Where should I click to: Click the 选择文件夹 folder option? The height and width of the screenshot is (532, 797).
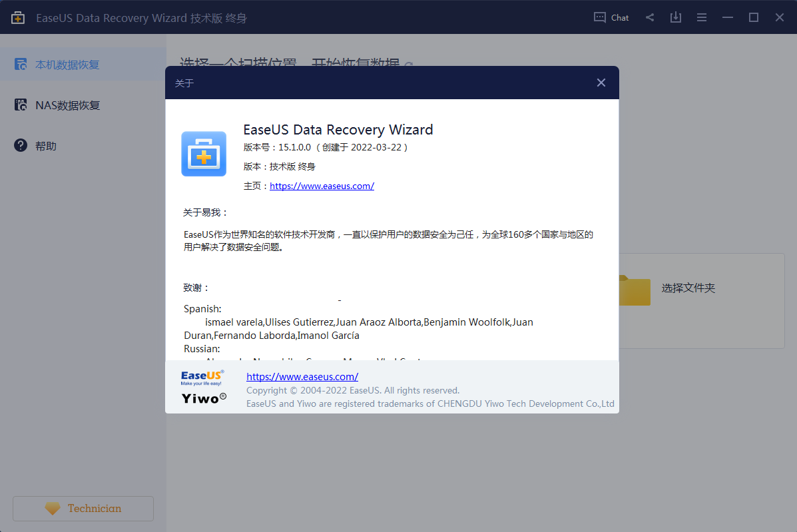pyautogui.click(x=688, y=288)
